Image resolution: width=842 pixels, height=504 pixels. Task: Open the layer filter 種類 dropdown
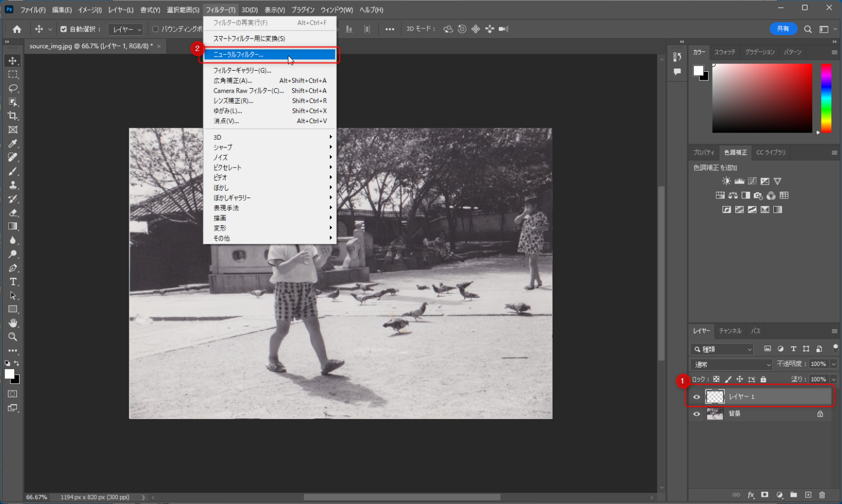pyautogui.click(x=721, y=349)
